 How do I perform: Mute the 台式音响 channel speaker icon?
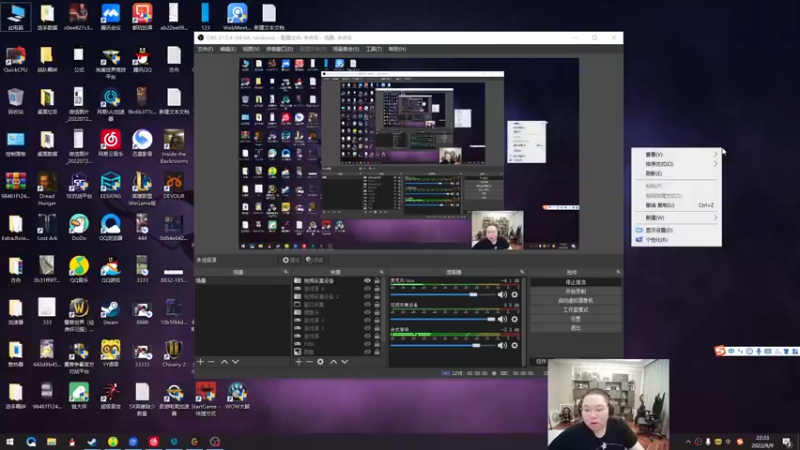[502, 345]
